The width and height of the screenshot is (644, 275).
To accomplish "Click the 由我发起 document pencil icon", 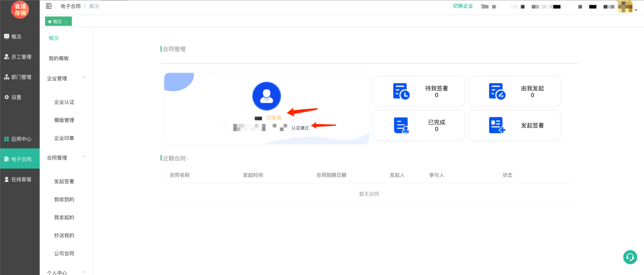I will 497,92.
